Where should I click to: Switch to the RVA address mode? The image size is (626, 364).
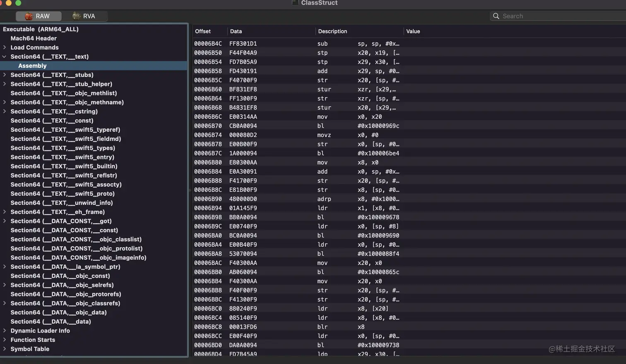point(84,16)
